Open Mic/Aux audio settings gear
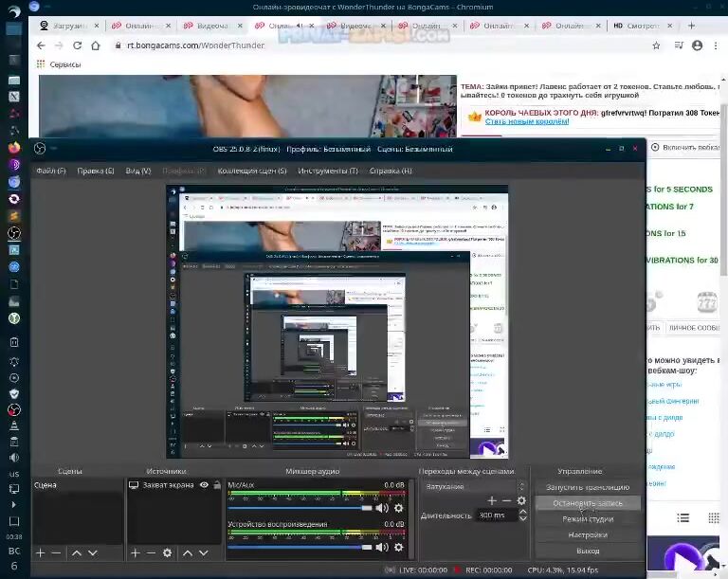This screenshot has height=579, width=728. (x=398, y=508)
